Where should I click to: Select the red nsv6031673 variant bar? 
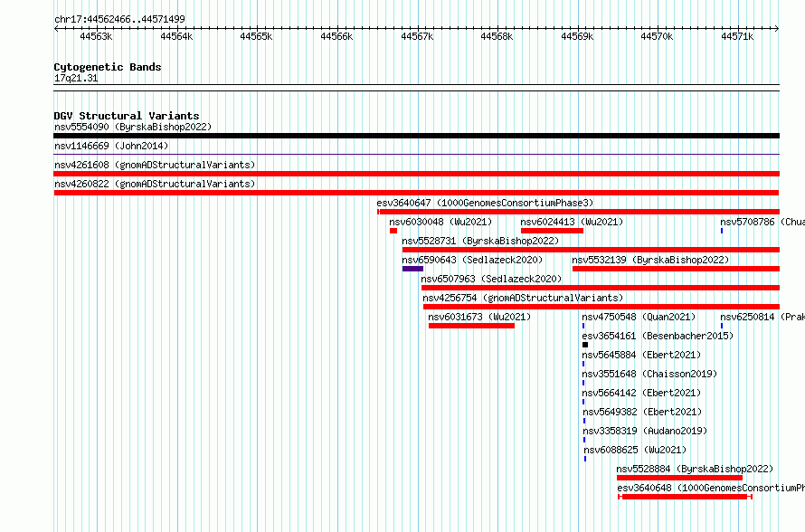(471, 326)
